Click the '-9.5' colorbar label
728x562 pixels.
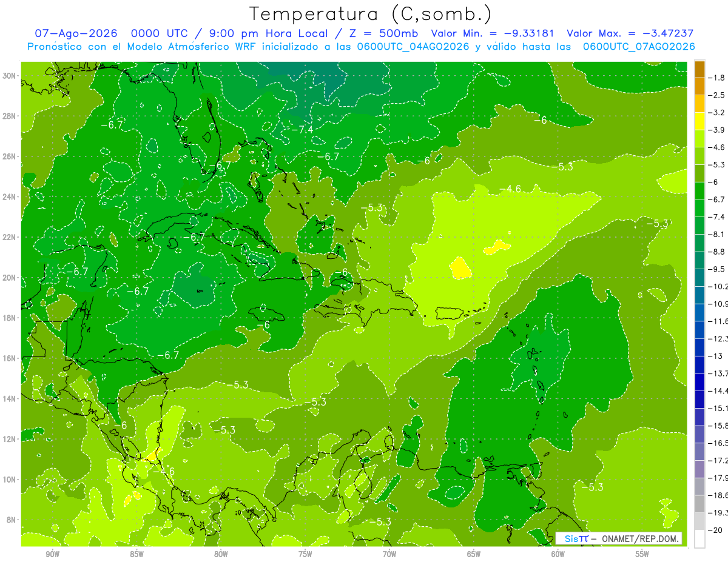[718, 269]
